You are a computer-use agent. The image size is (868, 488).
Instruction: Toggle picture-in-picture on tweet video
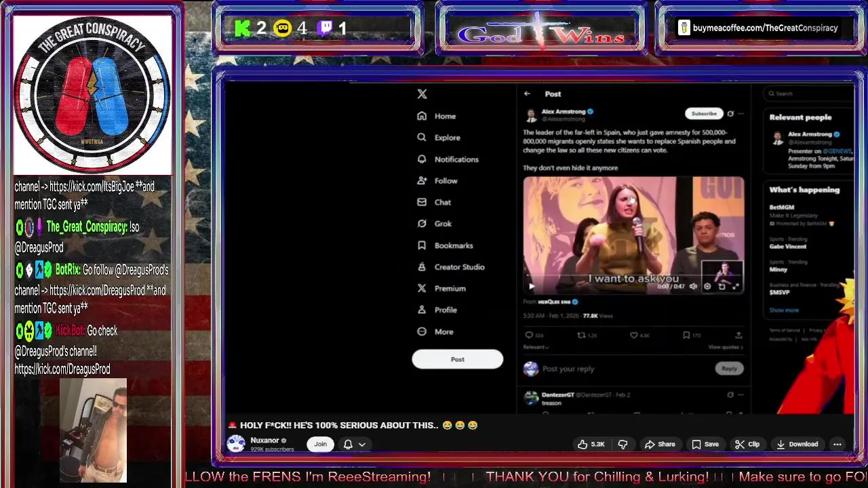722,287
